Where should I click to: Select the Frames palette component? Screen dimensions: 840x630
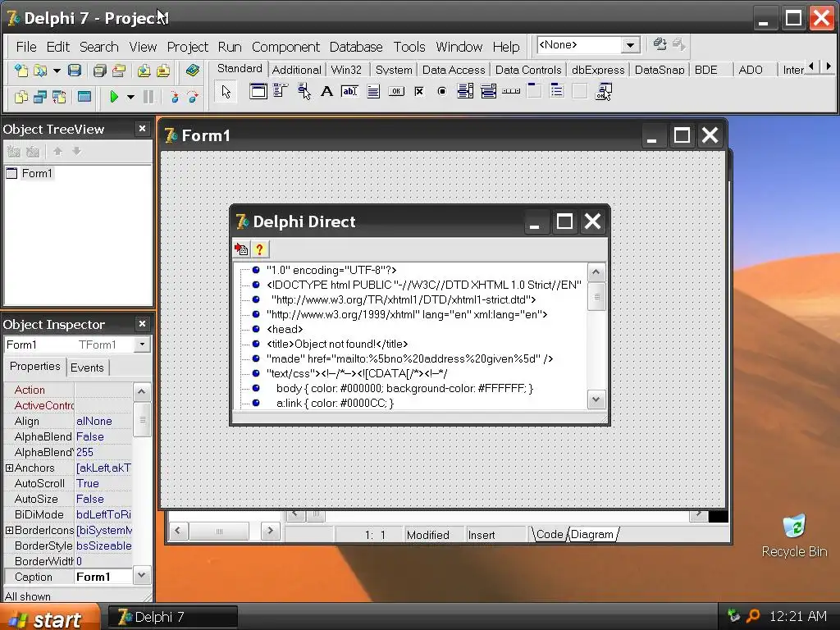(258, 92)
